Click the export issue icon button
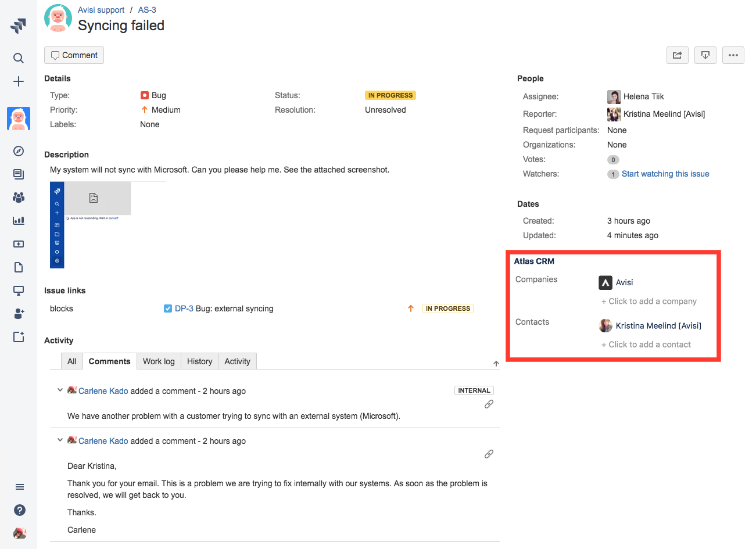Viewport: 756px width, 549px height. 705,55
